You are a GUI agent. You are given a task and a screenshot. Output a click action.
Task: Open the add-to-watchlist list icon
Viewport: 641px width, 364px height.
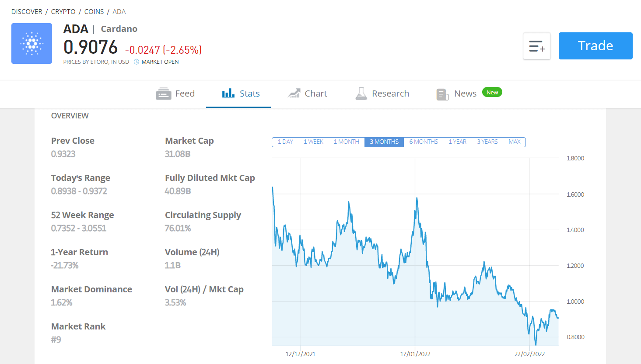click(x=537, y=46)
